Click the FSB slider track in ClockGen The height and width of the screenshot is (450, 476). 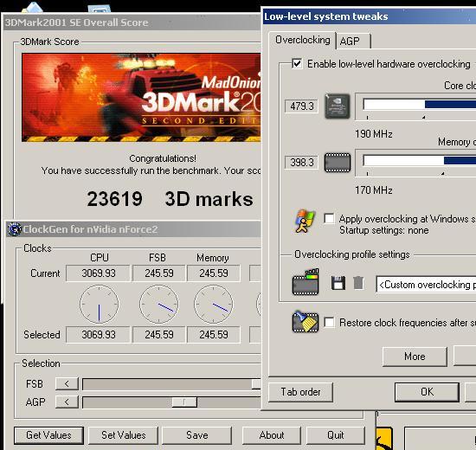point(171,384)
